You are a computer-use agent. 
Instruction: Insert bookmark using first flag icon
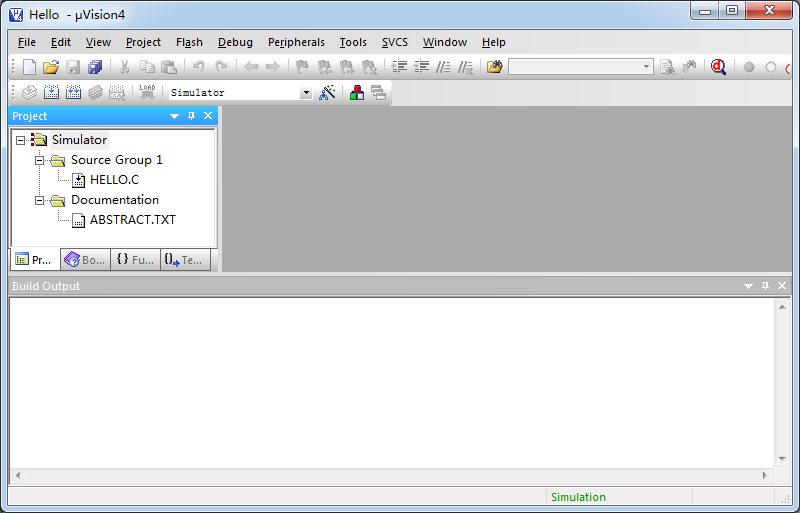302,67
